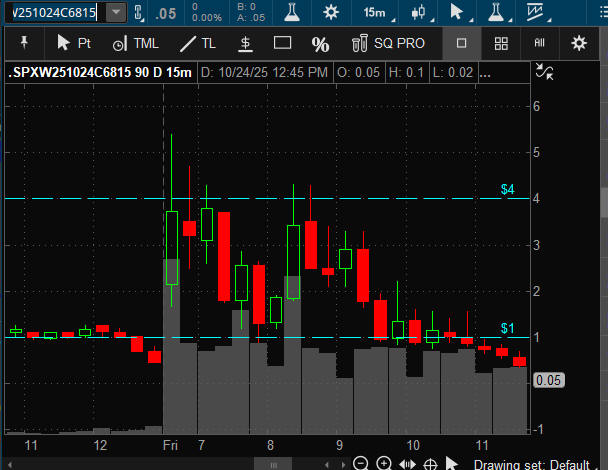This screenshot has width=608, height=470.
Task: Select the rectangle drawing tool
Action: (x=282, y=44)
